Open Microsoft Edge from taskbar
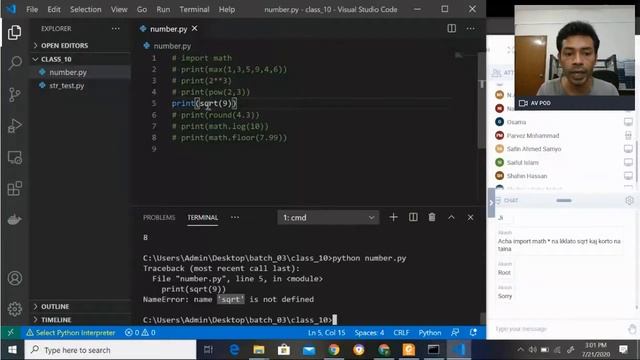Image resolution: width=640 pixels, height=360 pixels. (x=234, y=350)
